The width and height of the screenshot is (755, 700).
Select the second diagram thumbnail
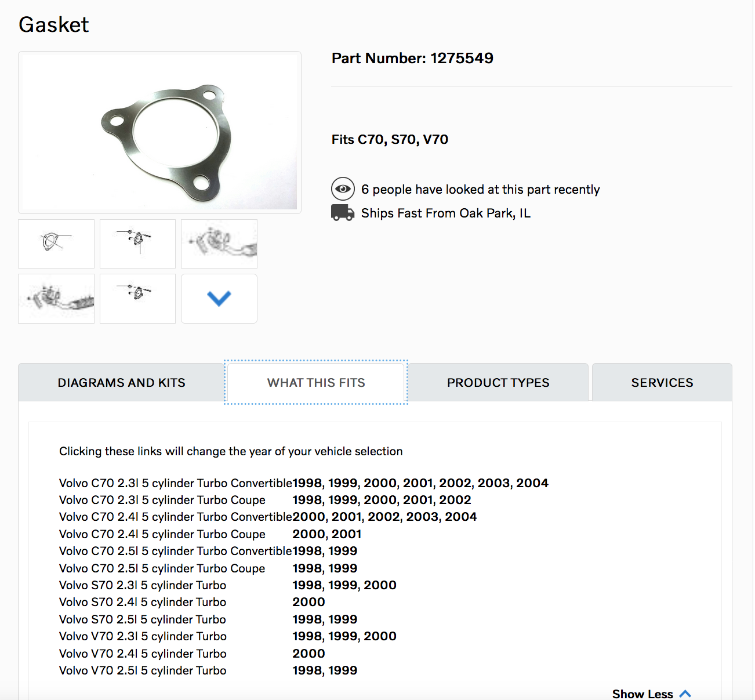point(137,244)
